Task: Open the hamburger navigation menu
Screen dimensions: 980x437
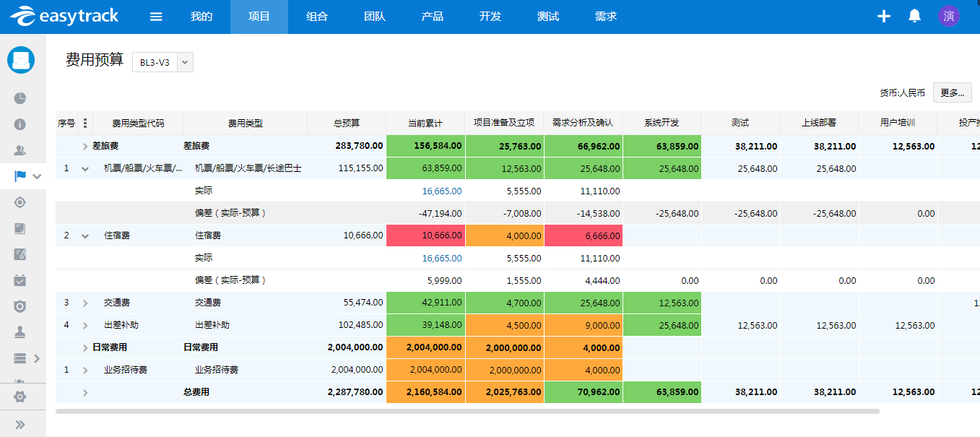Action: 156,17
